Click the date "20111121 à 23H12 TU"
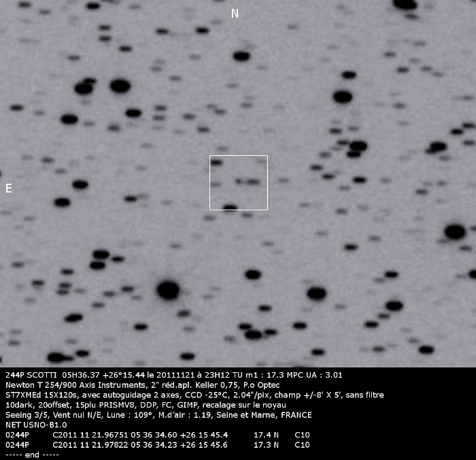Viewport: 476px width, 460px height. pyautogui.click(x=199, y=375)
